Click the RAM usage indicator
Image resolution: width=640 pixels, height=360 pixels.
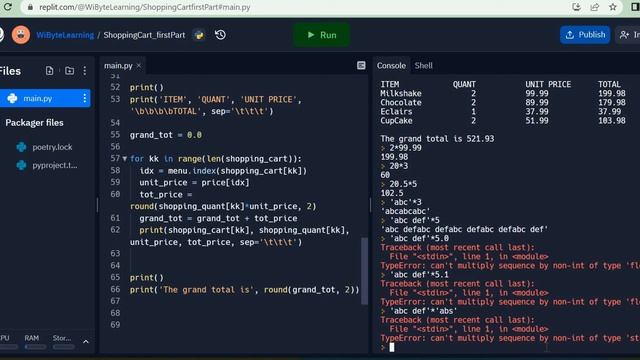click(35, 342)
